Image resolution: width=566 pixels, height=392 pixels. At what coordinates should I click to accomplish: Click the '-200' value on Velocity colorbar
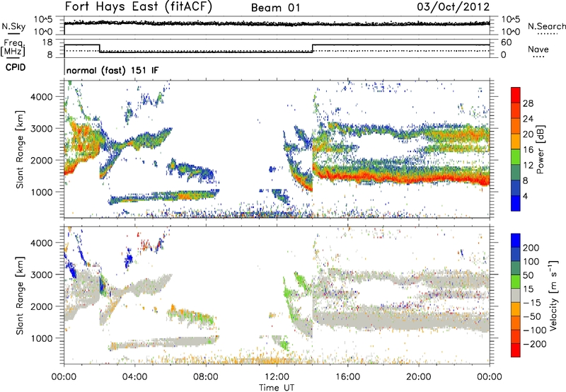(535, 344)
